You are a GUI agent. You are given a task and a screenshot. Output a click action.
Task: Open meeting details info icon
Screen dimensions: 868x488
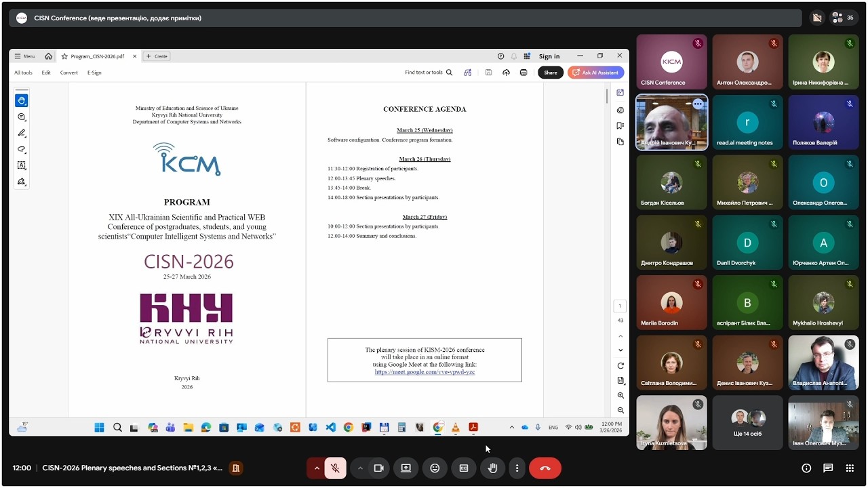(806, 468)
